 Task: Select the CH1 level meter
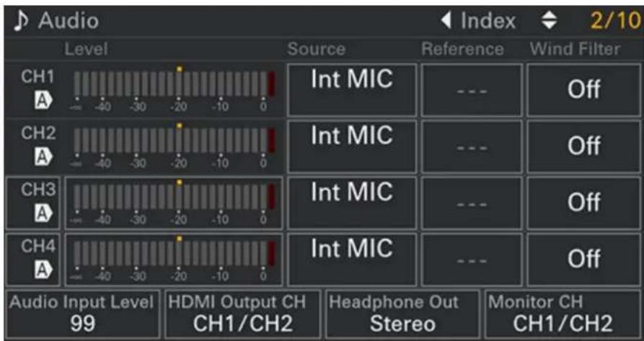pyautogui.click(x=174, y=89)
